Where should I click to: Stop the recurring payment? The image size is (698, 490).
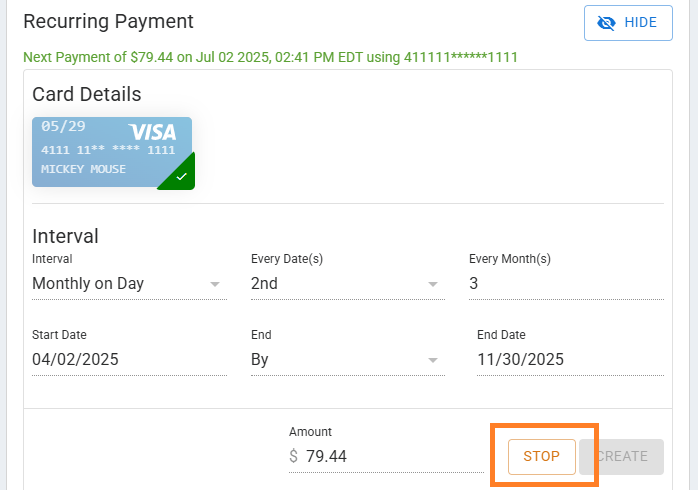click(542, 456)
